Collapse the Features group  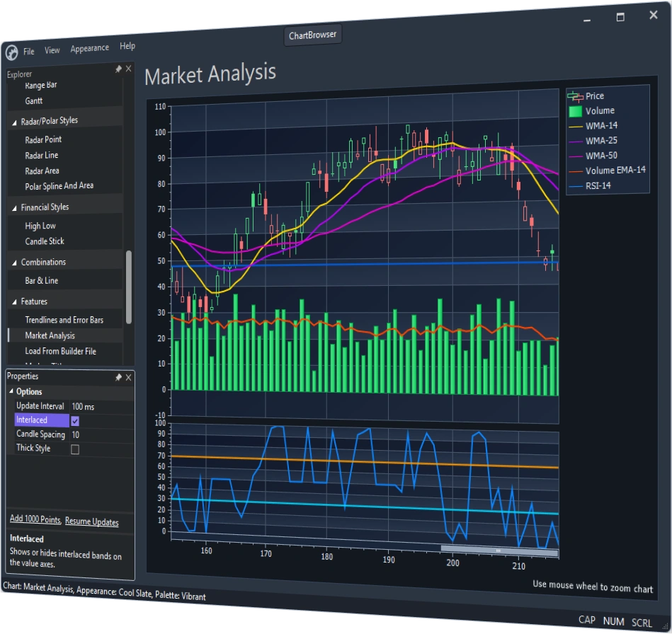[14, 302]
